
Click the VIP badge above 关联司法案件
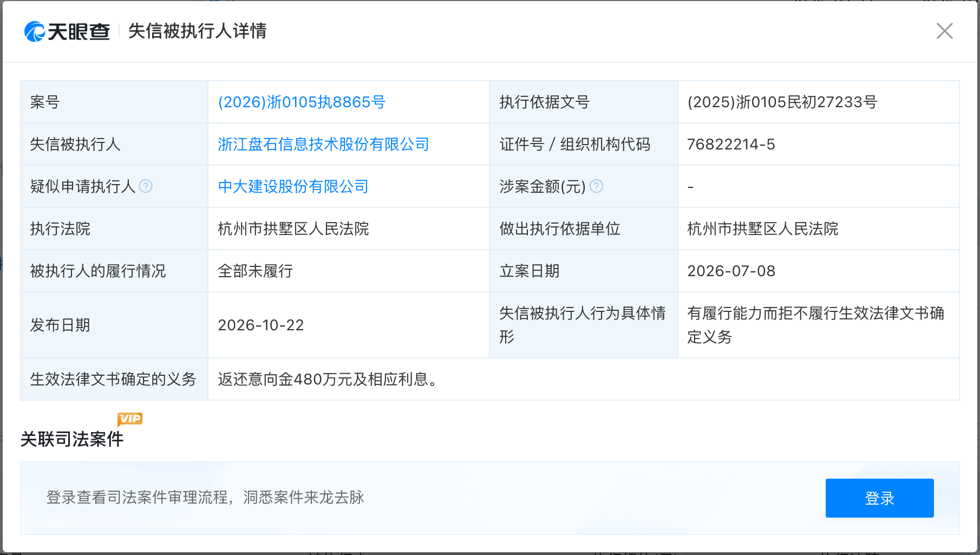click(130, 419)
